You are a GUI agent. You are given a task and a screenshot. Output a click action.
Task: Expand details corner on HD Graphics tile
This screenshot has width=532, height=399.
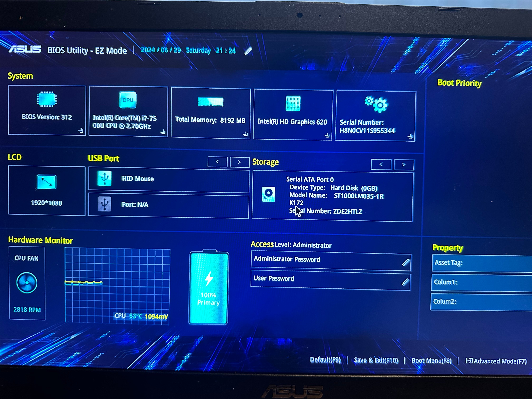point(327,135)
